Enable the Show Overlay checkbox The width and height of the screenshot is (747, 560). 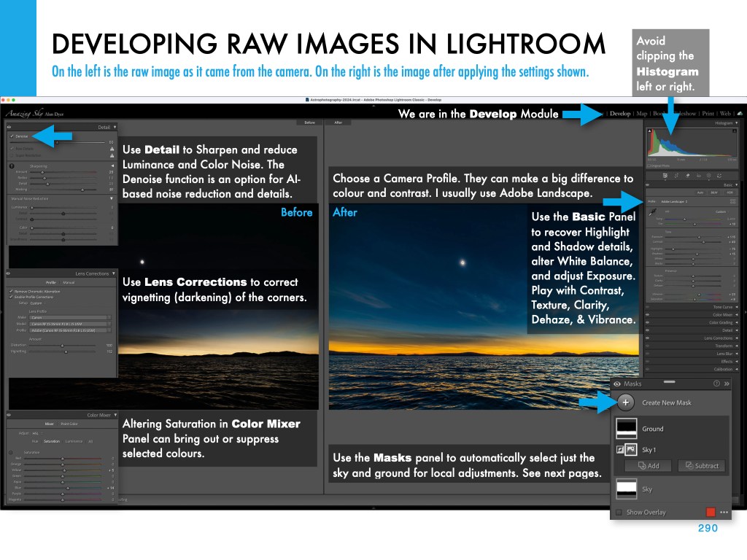619,512
